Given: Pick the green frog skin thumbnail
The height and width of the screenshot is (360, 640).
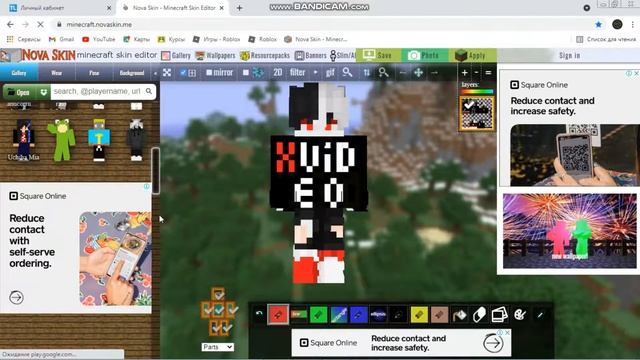Looking at the screenshot, I should (62, 140).
